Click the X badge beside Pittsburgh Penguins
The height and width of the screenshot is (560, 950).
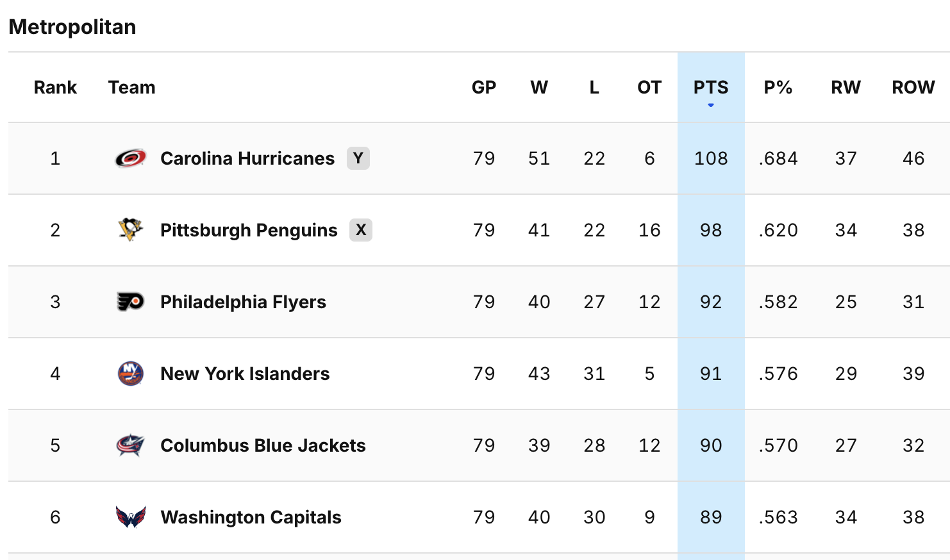point(361,230)
